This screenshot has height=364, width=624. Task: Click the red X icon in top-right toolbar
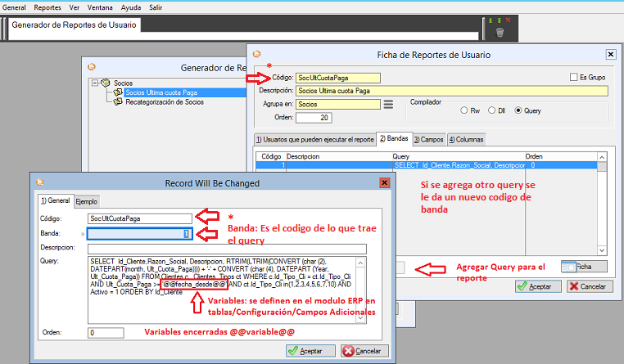tap(508, 19)
